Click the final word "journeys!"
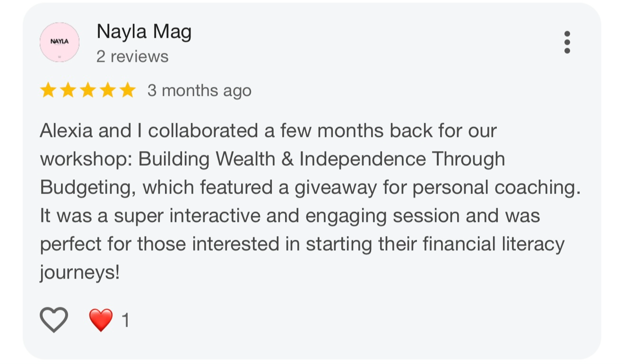 79,273
